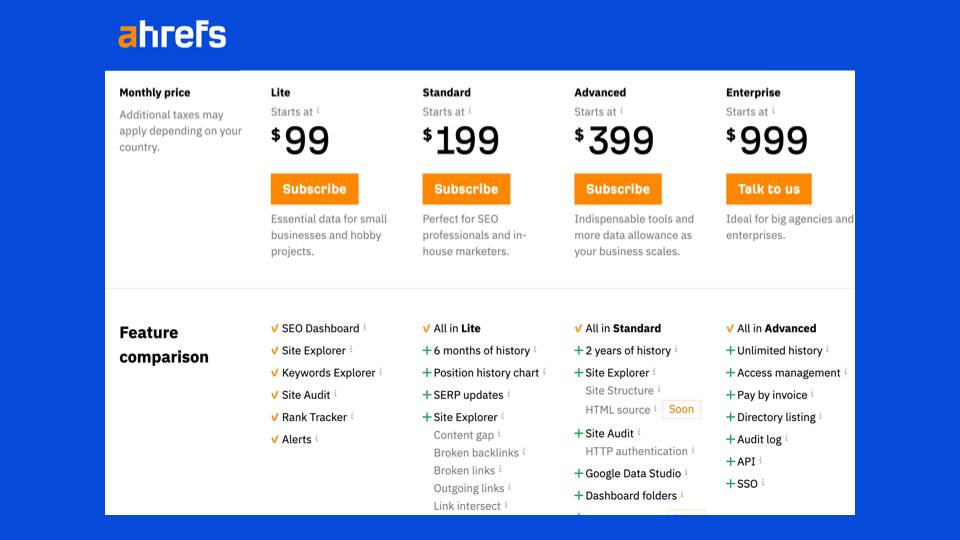The height and width of the screenshot is (540, 960).
Task: Subscribe to the Advanced plan
Action: coord(618,189)
